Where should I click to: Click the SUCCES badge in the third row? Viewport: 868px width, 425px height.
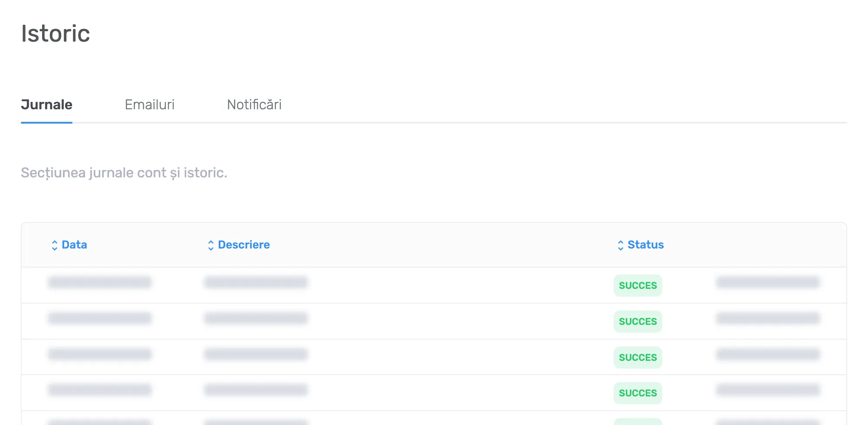pos(638,357)
